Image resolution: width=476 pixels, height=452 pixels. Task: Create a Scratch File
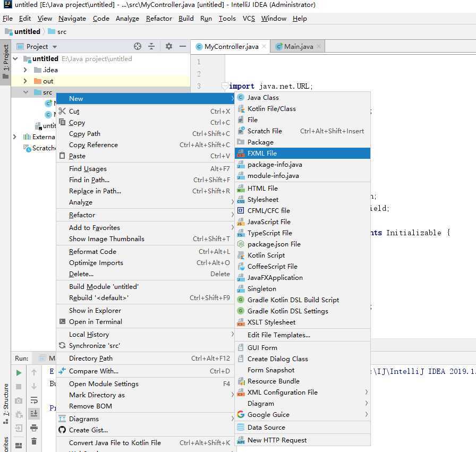303,131
